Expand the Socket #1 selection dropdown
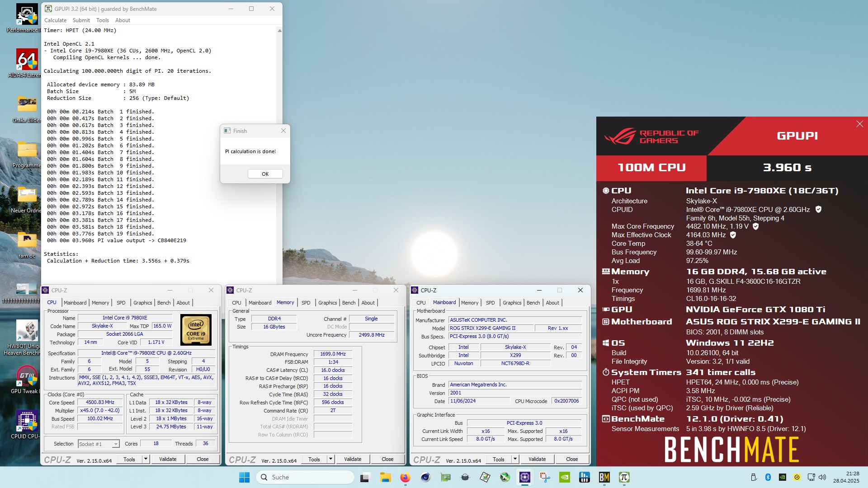 click(116, 444)
